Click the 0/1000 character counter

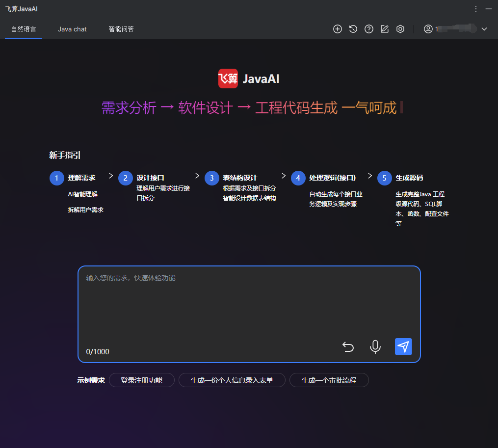click(98, 352)
